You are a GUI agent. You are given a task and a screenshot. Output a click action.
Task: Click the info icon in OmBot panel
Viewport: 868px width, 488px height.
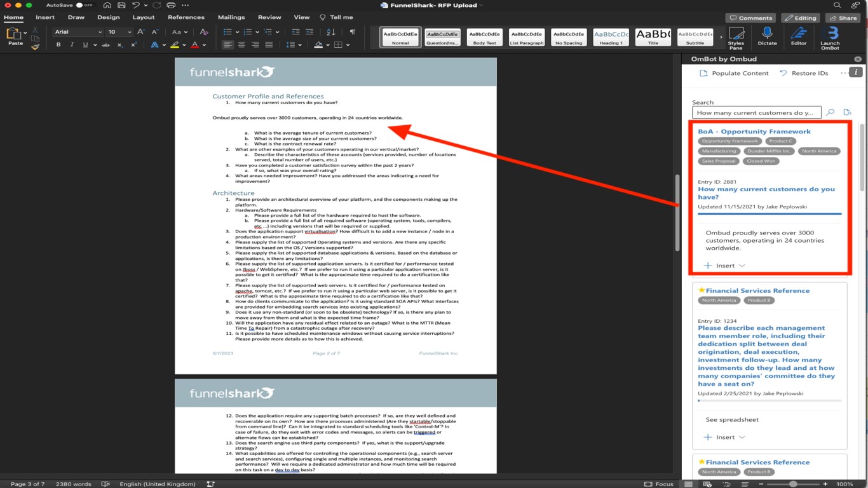[857, 72]
